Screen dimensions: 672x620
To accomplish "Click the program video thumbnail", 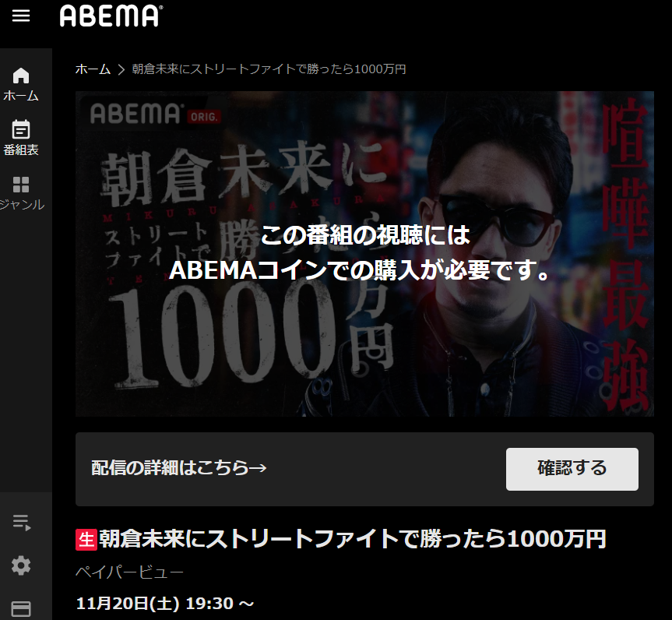I will (x=364, y=253).
